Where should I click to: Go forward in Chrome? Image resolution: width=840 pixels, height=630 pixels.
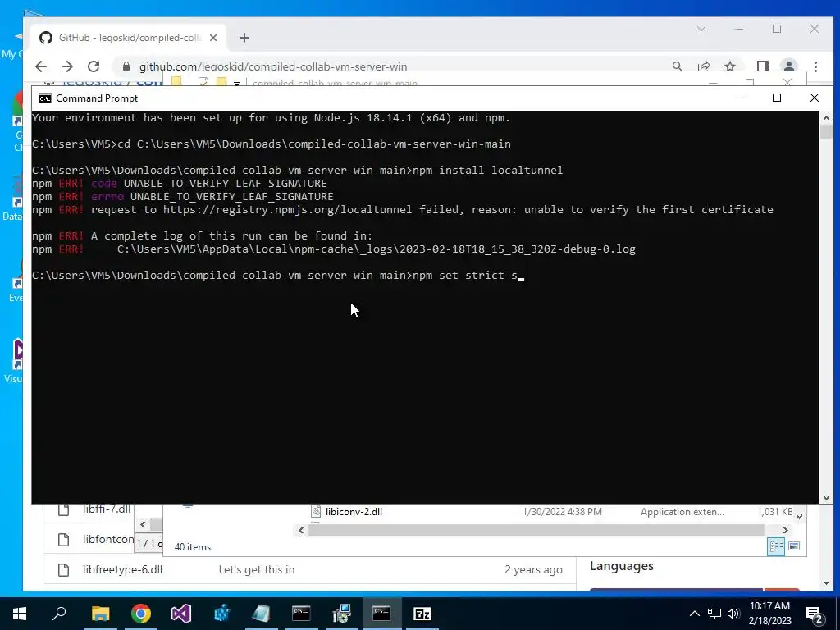67,66
